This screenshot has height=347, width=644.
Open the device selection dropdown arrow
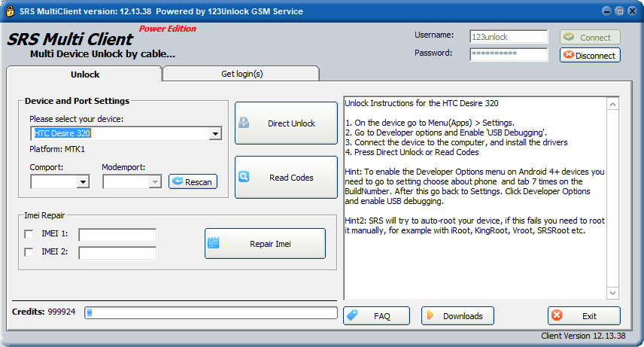(215, 133)
